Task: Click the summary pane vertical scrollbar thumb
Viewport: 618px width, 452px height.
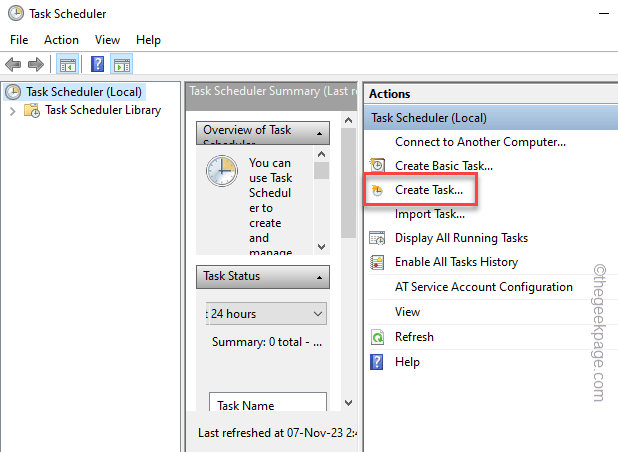Action: [x=348, y=183]
